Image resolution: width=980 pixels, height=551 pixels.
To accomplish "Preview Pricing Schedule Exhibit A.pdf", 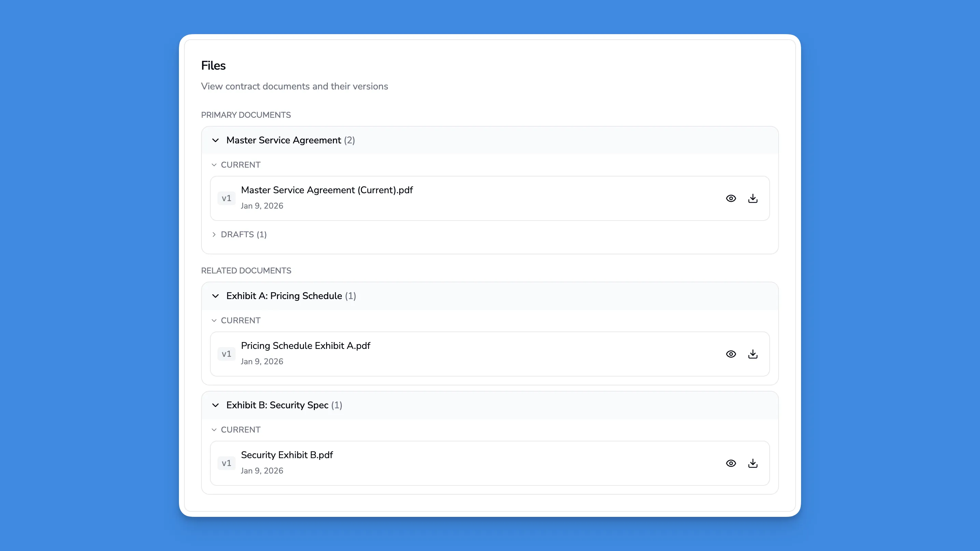I will pyautogui.click(x=730, y=354).
